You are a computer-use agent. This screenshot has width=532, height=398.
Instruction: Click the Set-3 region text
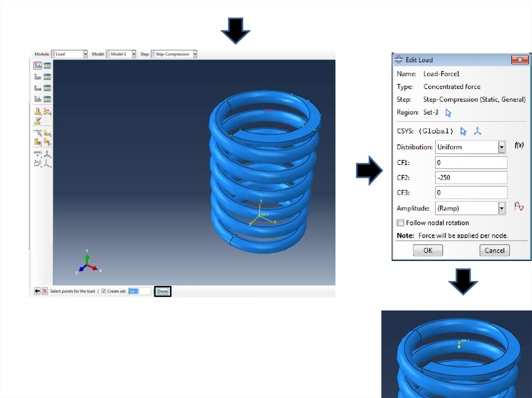click(431, 112)
